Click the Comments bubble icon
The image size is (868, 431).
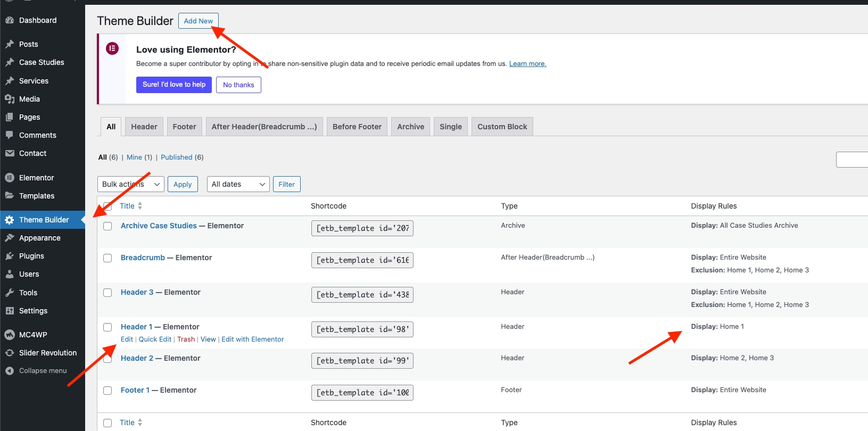(10, 135)
